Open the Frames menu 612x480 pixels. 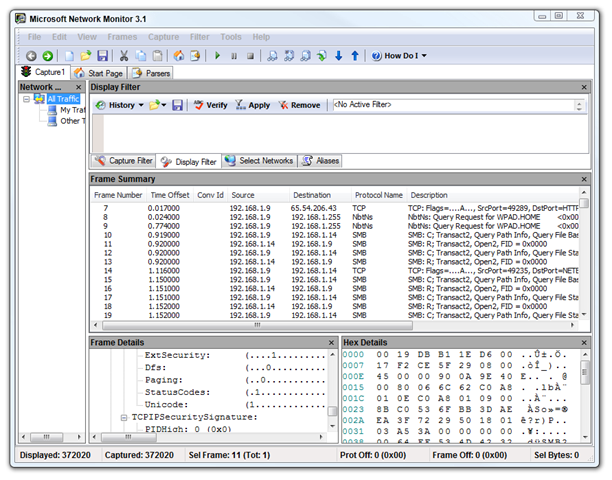pyautogui.click(x=121, y=37)
